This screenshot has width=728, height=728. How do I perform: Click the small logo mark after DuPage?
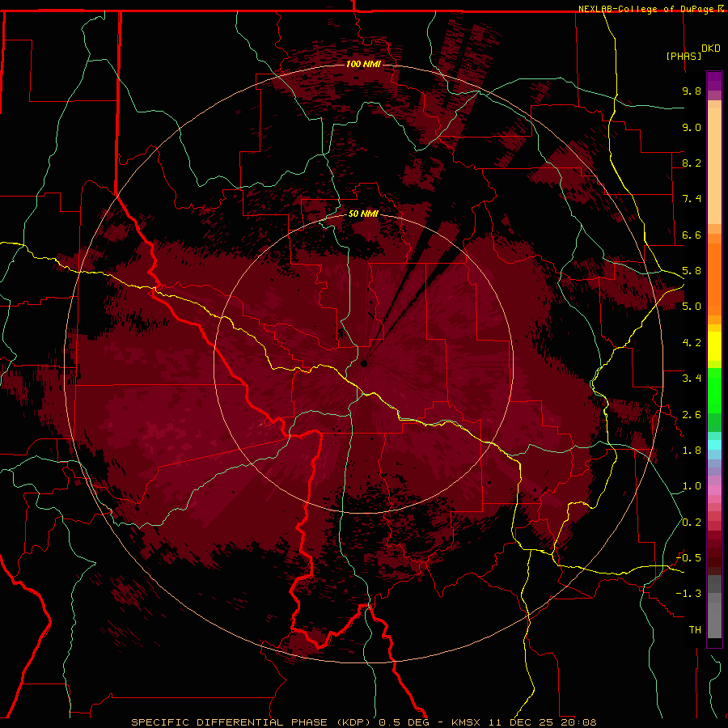point(721,9)
